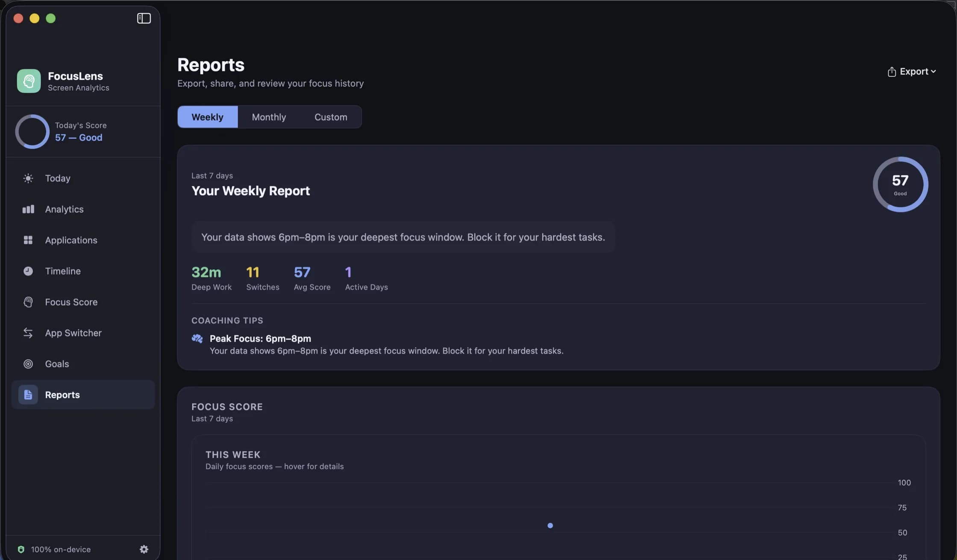Switch to the Custom tab
Image resolution: width=957 pixels, height=560 pixels.
pos(331,117)
